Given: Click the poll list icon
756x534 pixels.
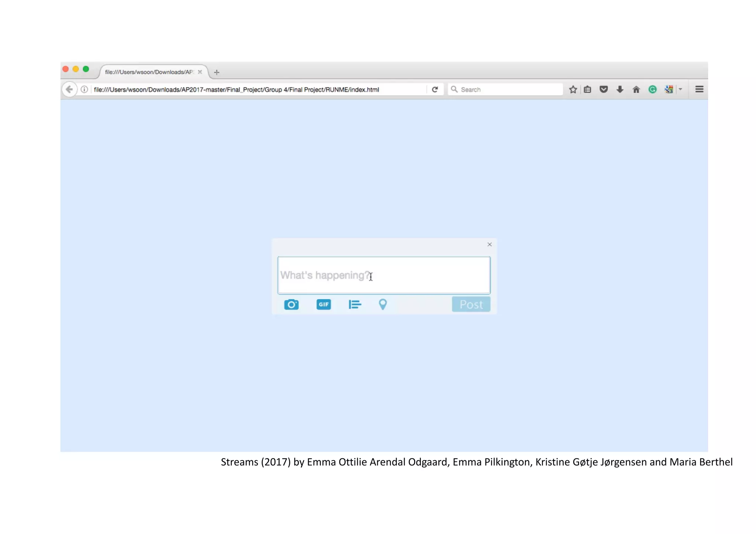Looking at the screenshot, I should point(354,304).
